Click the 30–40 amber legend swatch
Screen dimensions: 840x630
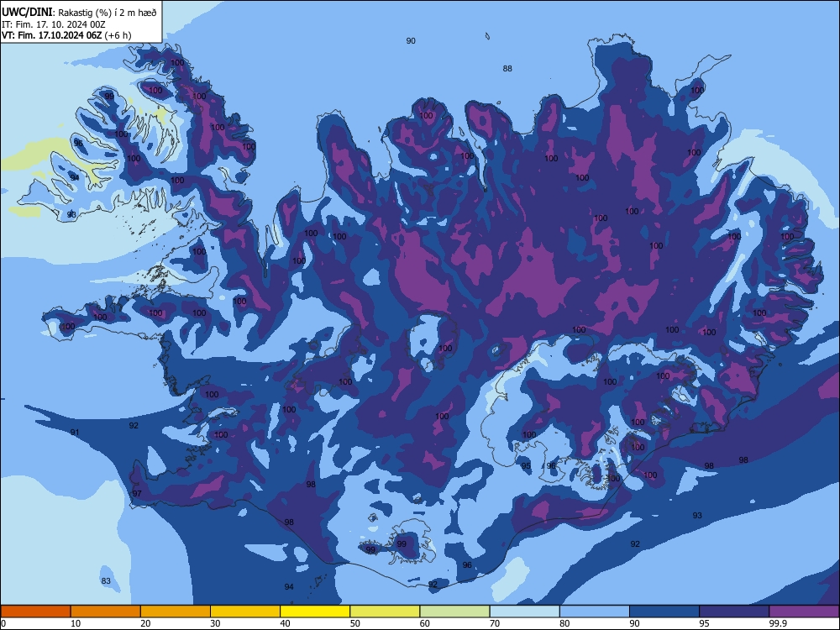coord(245,612)
